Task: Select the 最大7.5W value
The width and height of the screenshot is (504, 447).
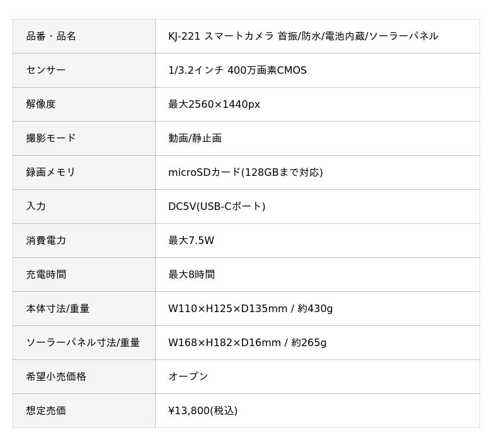Action: tap(192, 241)
